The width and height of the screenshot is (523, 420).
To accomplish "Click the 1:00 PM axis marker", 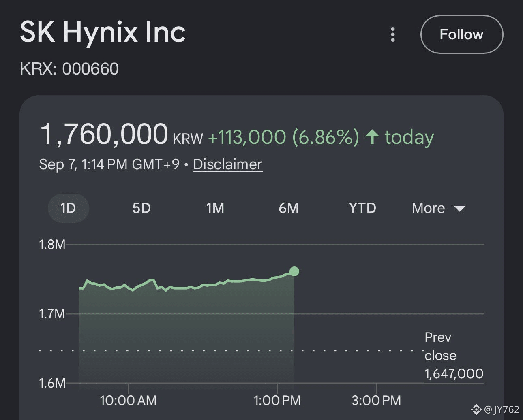I will point(277,401).
